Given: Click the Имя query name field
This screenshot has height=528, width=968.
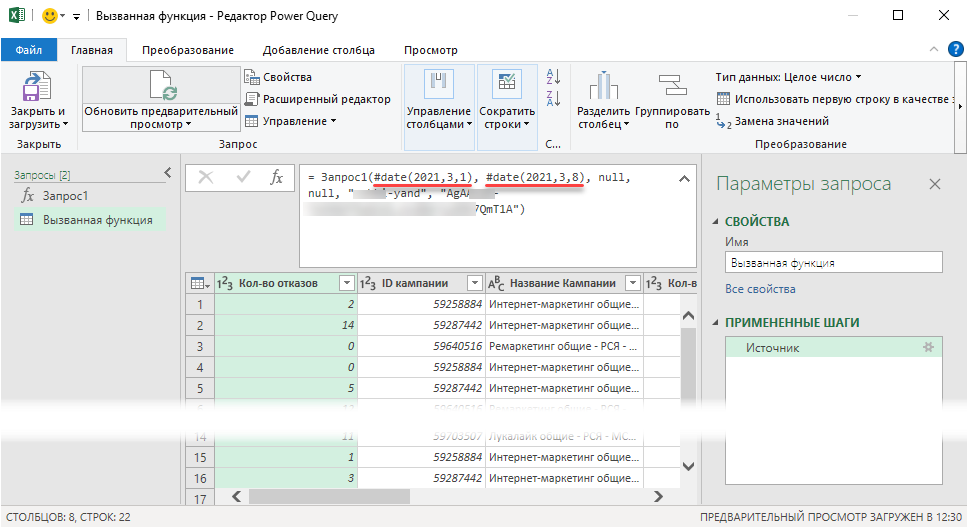Looking at the screenshot, I should tap(833, 262).
